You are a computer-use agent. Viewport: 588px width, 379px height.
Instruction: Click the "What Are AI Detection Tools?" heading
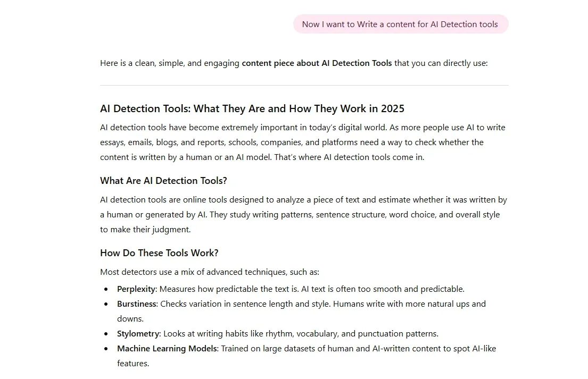tap(163, 181)
